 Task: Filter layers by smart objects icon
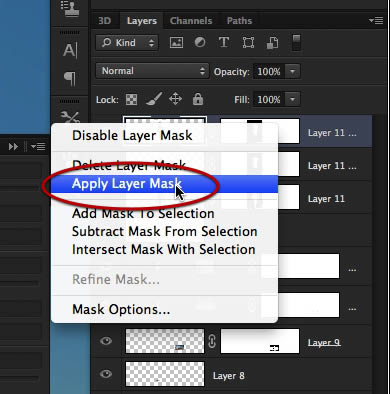(272, 43)
